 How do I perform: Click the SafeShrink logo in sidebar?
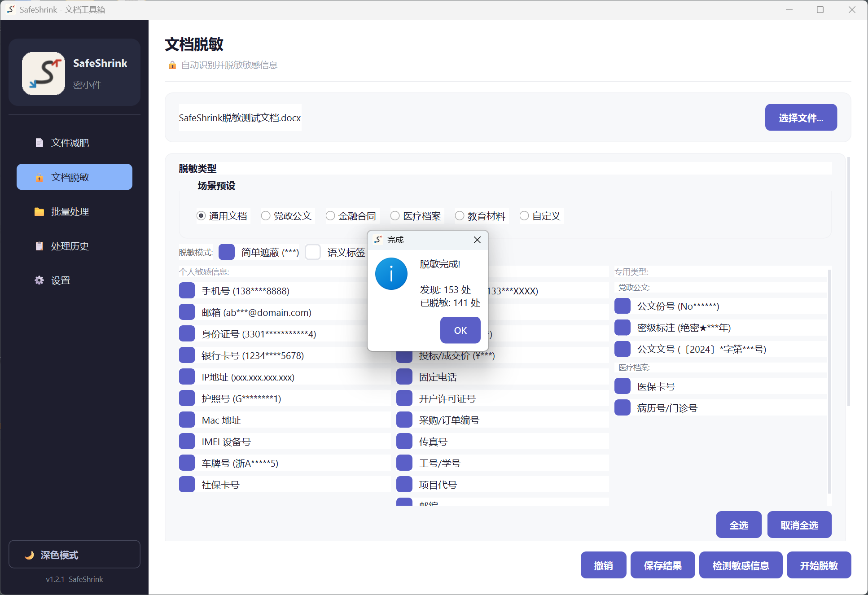44,73
